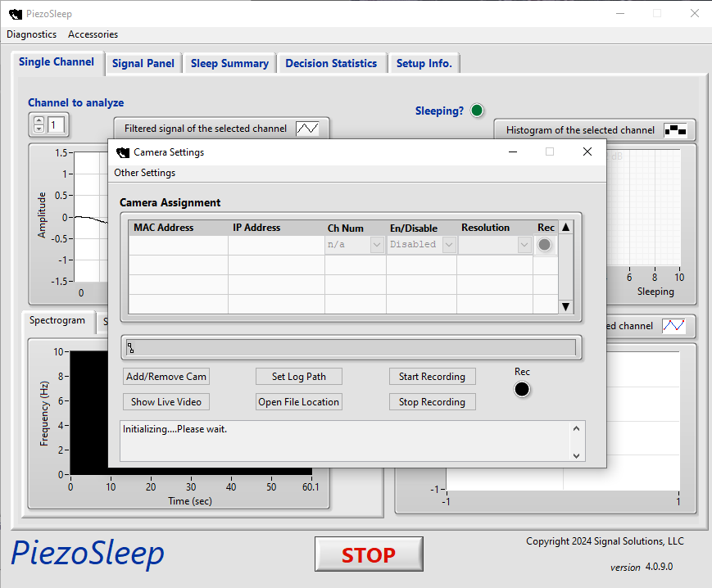Close the Camera Settings window

(587, 152)
